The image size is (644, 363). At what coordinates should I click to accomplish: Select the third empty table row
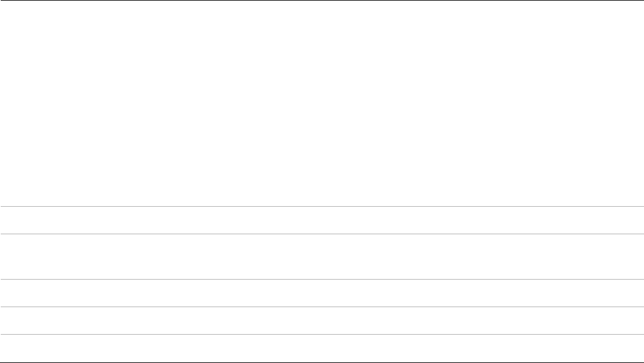(322, 293)
